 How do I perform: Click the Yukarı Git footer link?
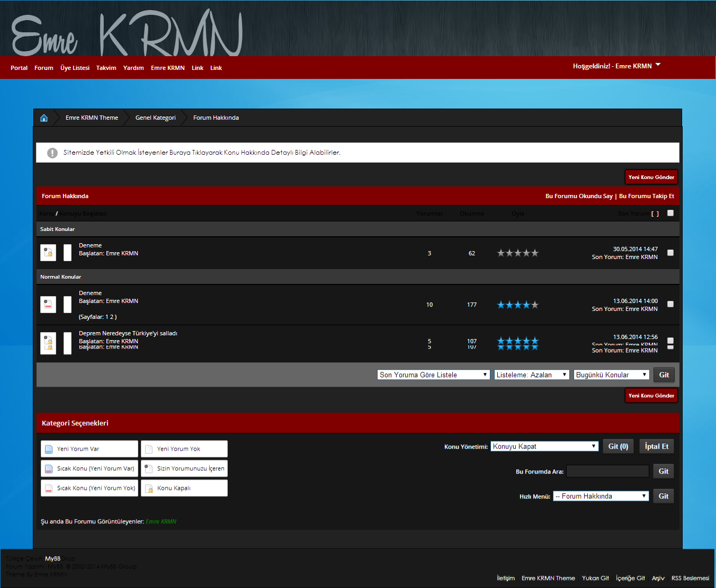[595, 578]
